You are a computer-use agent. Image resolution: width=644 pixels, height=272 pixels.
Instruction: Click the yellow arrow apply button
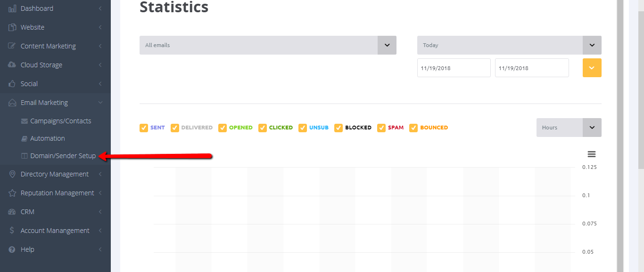[x=592, y=68]
